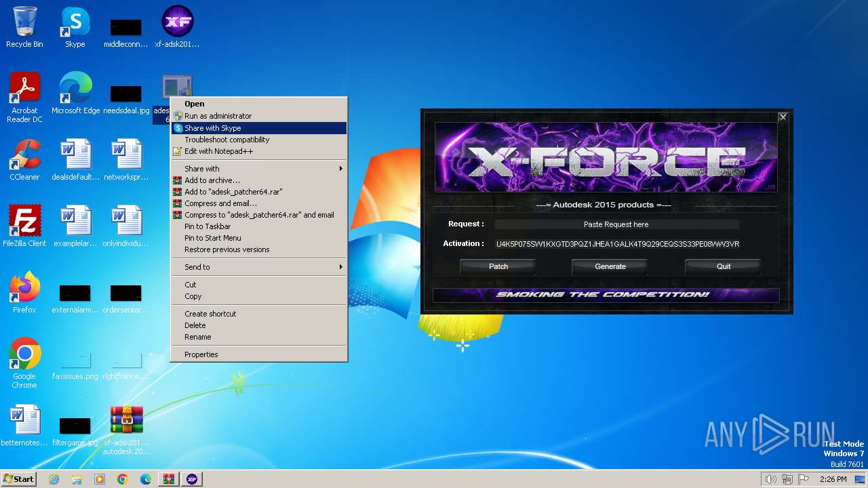Select the networkspr Word document icon
This screenshot has height=488, width=868.
126,160
